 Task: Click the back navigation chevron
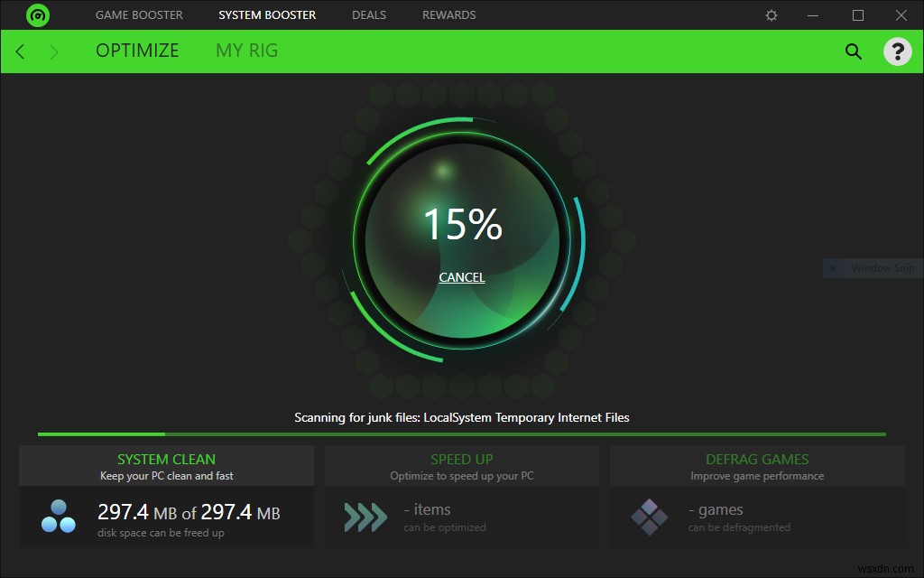19,51
